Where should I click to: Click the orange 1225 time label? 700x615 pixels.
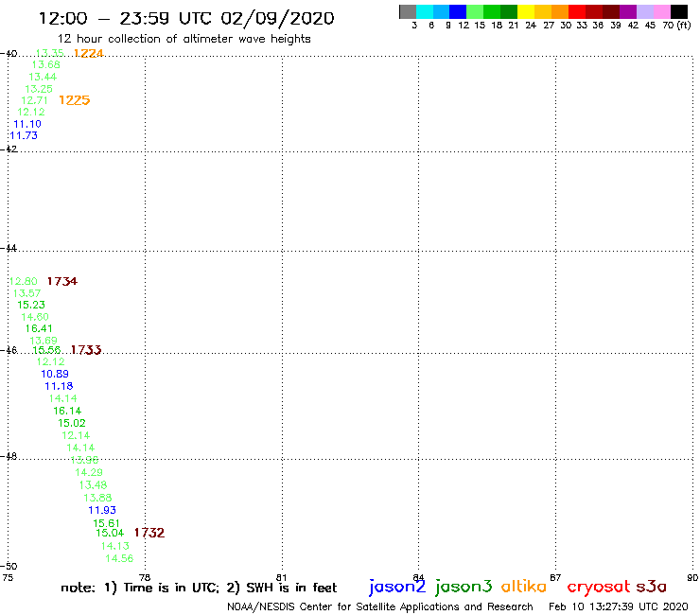coord(74,100)
